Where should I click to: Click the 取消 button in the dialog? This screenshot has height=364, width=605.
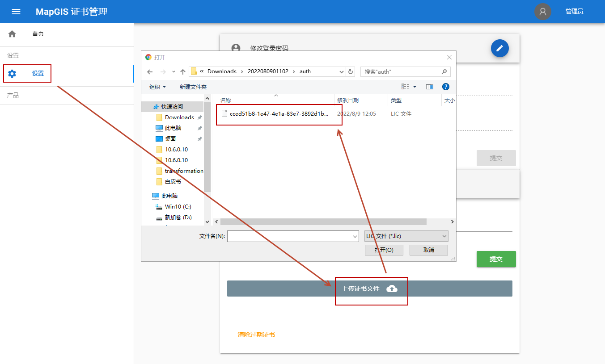[429, 250]
